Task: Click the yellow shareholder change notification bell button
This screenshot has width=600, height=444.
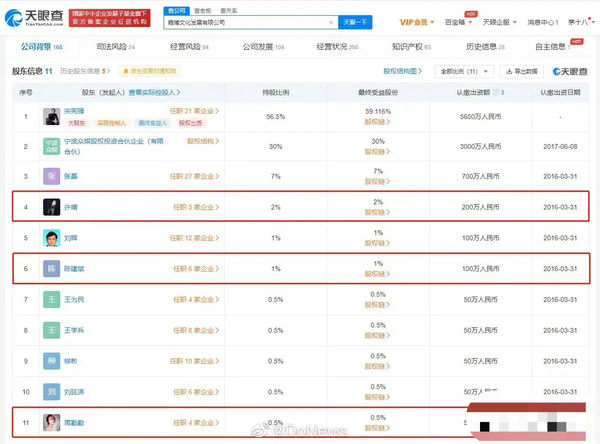Action: 150,71
